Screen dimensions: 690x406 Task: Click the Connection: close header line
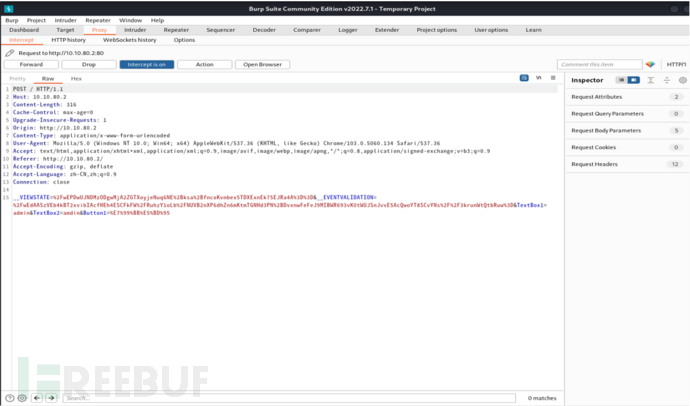coord(41,182)
